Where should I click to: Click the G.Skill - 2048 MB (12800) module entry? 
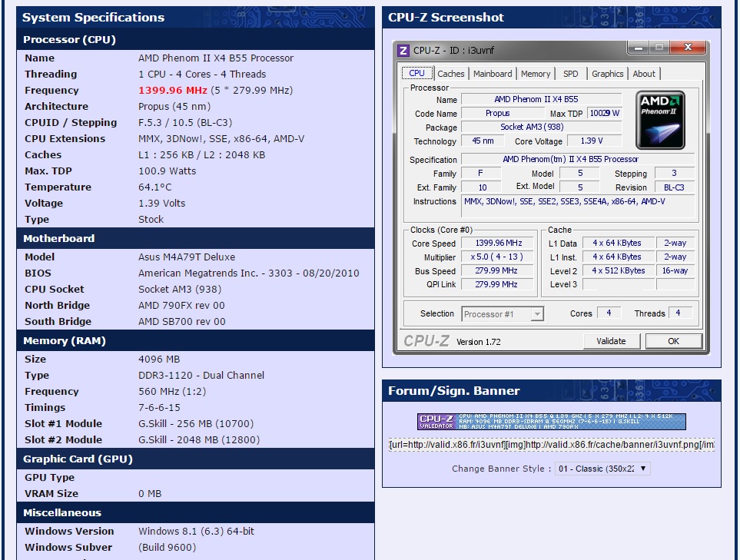tap(199, 439)
